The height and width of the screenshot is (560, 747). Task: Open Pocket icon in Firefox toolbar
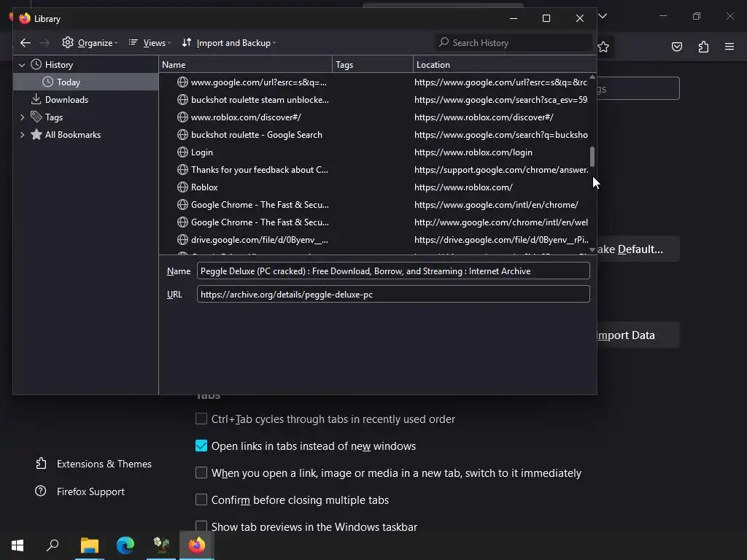point(676,47)
